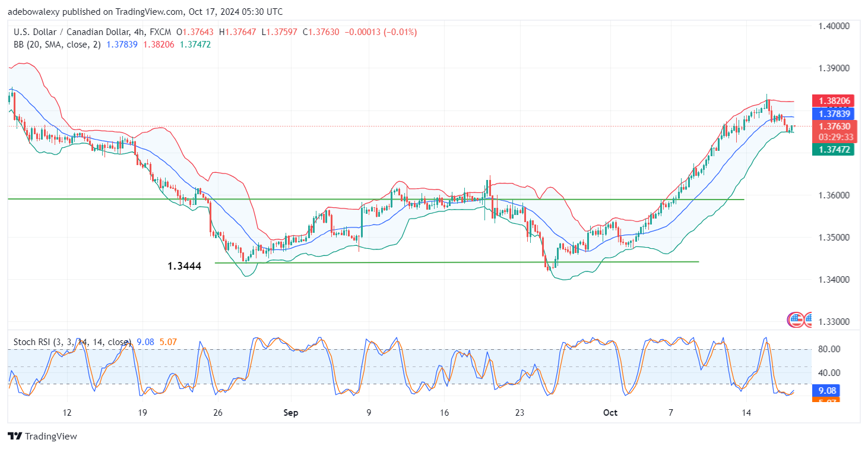Click the 1.39000 price axis label

(834, 68)
